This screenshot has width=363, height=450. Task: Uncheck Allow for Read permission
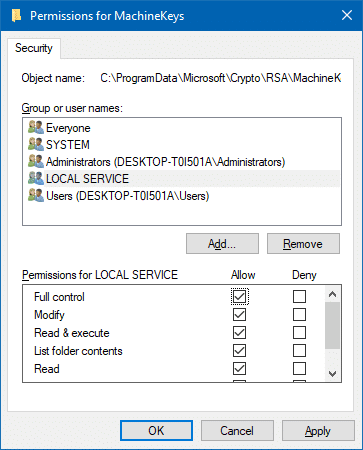pos(239,368)
